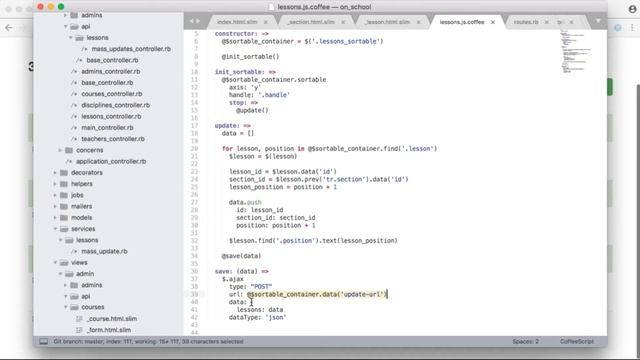Expand the helpers folder
Image resolution: width=640 pixels, height=360 pixels.
point(55,184)
